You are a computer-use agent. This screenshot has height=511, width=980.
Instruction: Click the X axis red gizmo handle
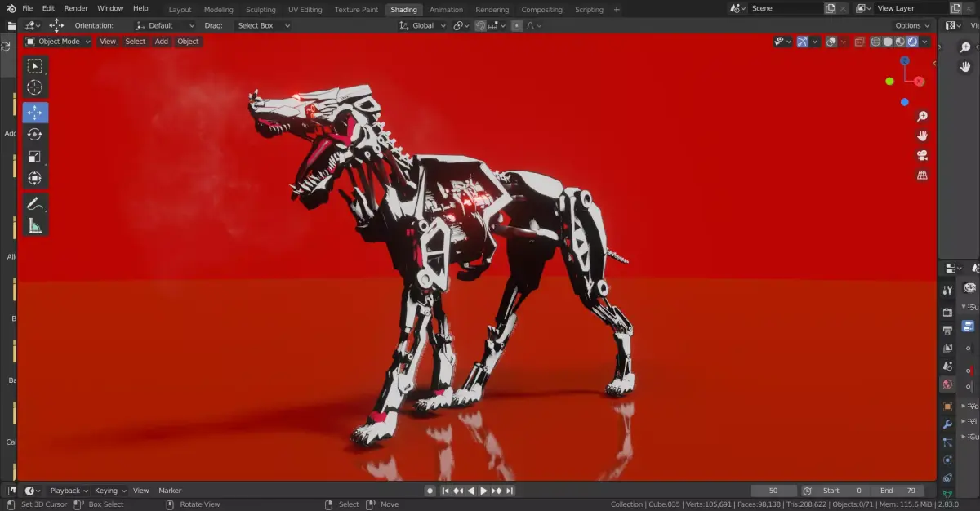click(x=920, y=81)
